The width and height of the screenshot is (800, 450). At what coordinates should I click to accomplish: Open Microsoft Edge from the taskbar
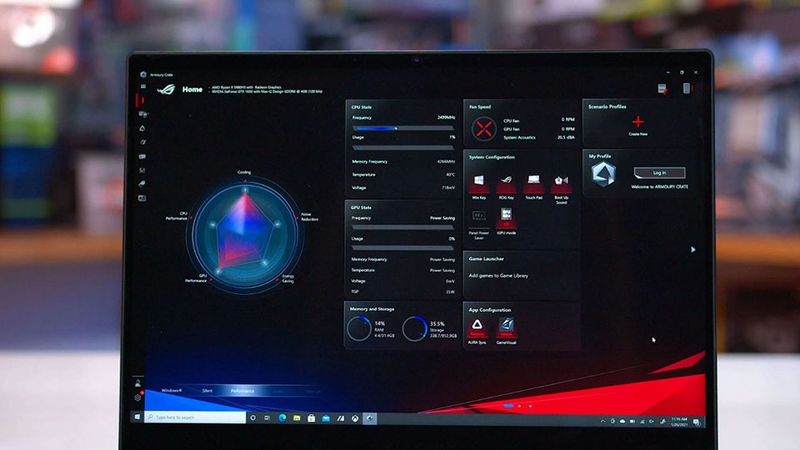pyautogui.click(x=282, y=418)
